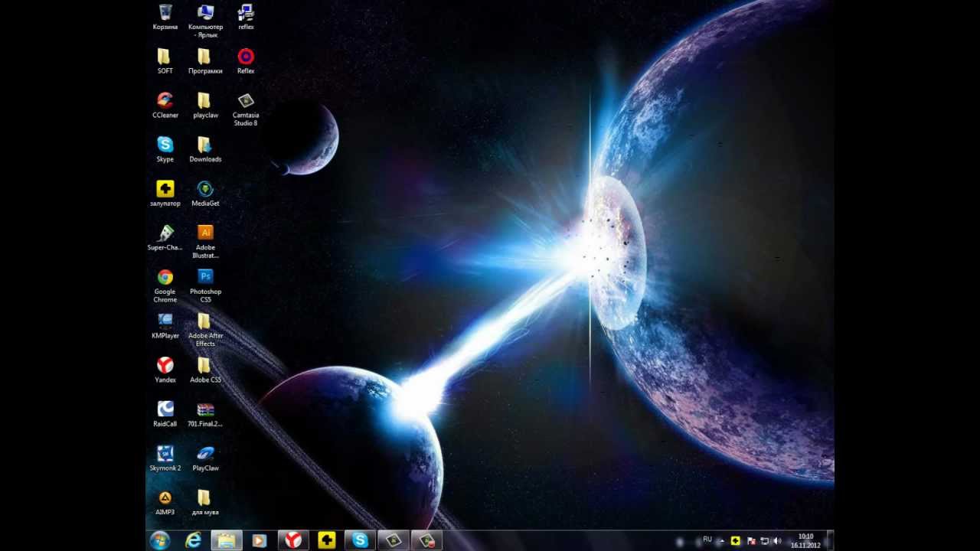
Task: Launch Camtasia Studio 8 desktop shortcut
Action: tap(246, 109)
